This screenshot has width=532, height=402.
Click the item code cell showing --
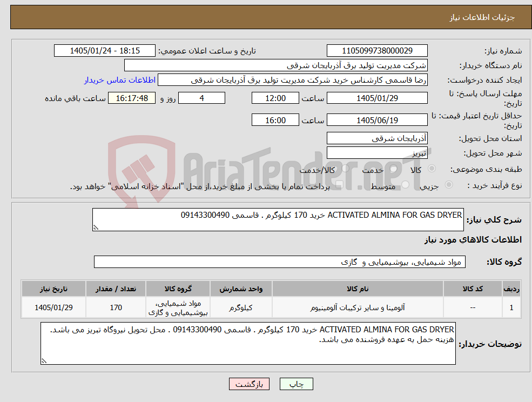pyautogui.click(x=473, y=307)
